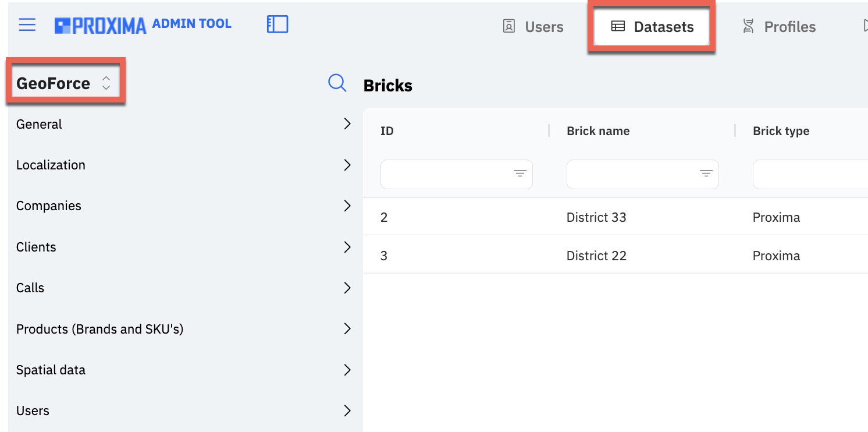The height and width of the screenshot is (432, 868).
Task: Expand Products (Brands and SKU's) section
Action: pyautogui.click(x=185, y=329)
